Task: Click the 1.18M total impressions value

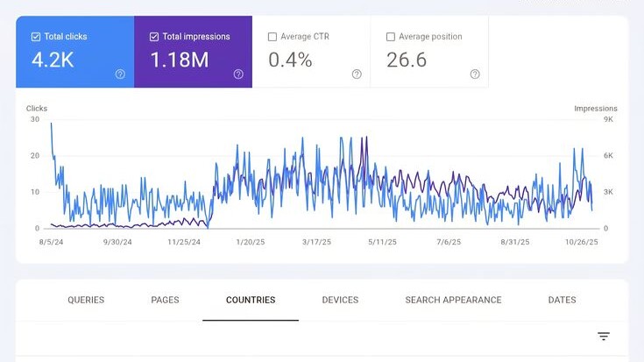Action: 180,60
